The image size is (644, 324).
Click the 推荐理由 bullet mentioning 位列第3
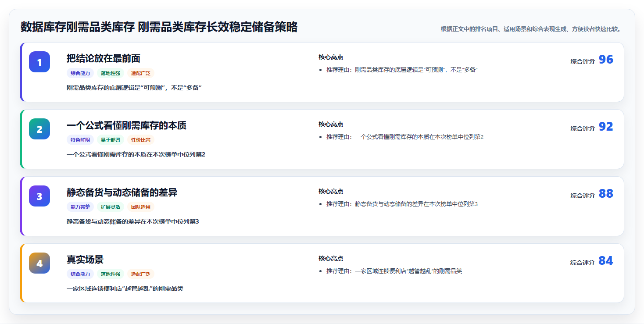[402, 204]
